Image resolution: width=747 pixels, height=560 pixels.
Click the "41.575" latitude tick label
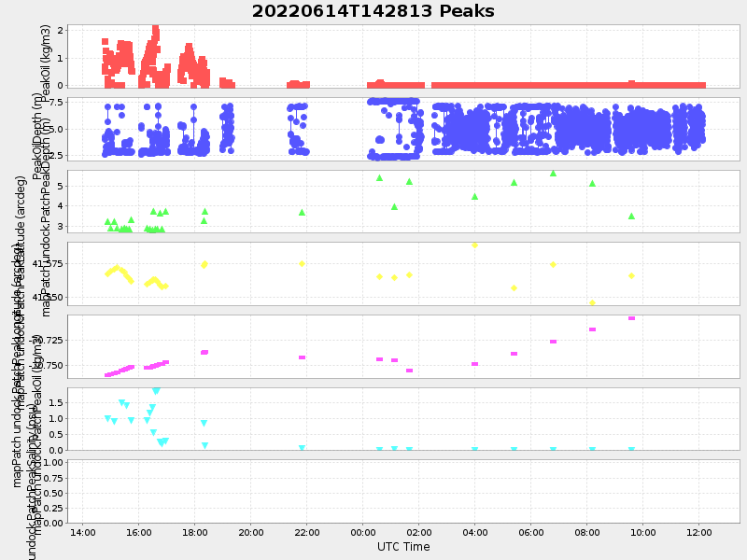pyautogui.click(x=49, y=264)
